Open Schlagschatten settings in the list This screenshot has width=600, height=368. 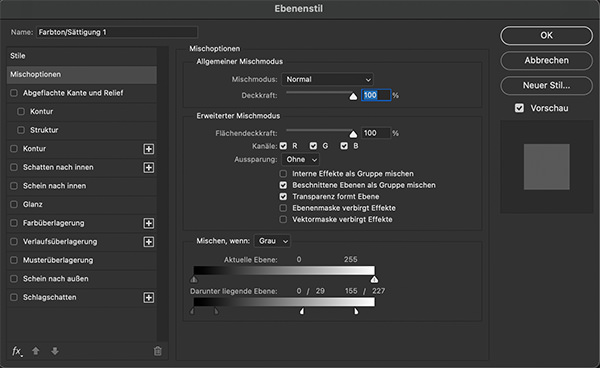pyautogui.click(x=49, y=297)
